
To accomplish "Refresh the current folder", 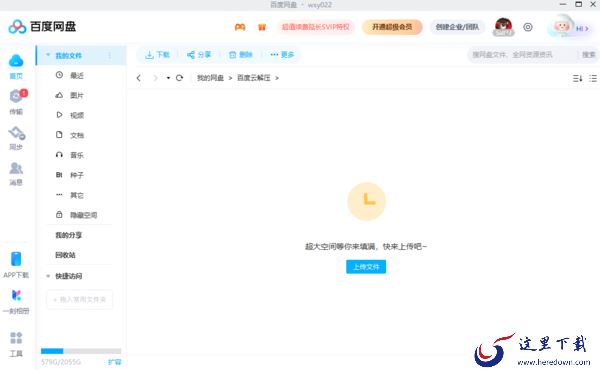I will (x=179, y=78).
